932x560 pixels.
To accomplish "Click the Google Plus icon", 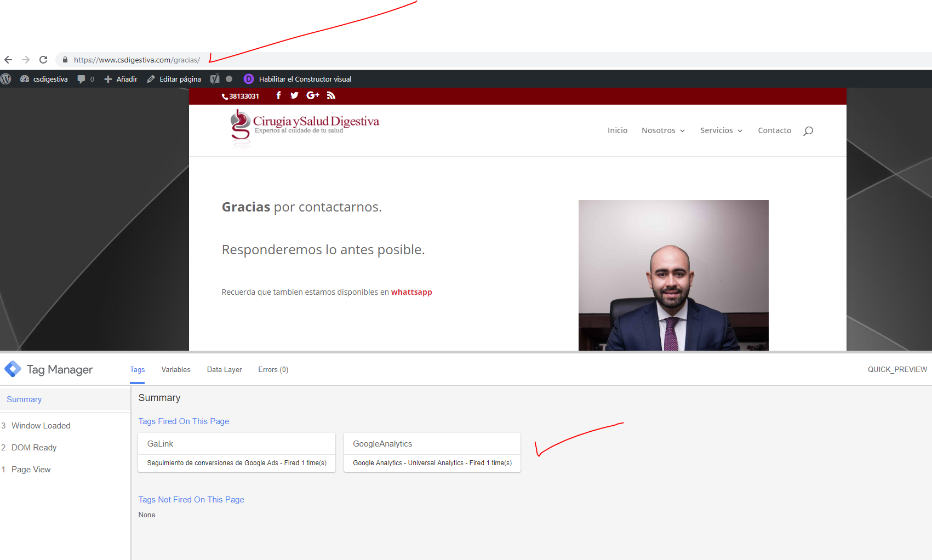I will point(313,95).
